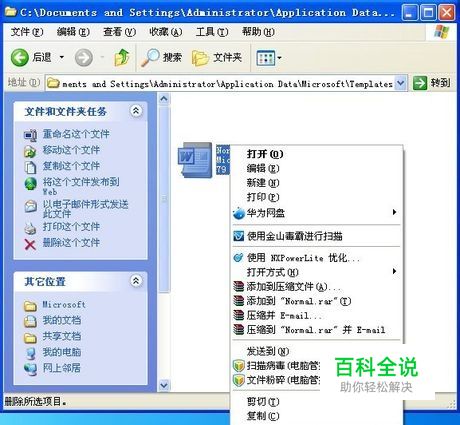Click the printer icon for 打印这个文件
The width and height of the screenshot is (460, 425).
(x=30, y=228)
